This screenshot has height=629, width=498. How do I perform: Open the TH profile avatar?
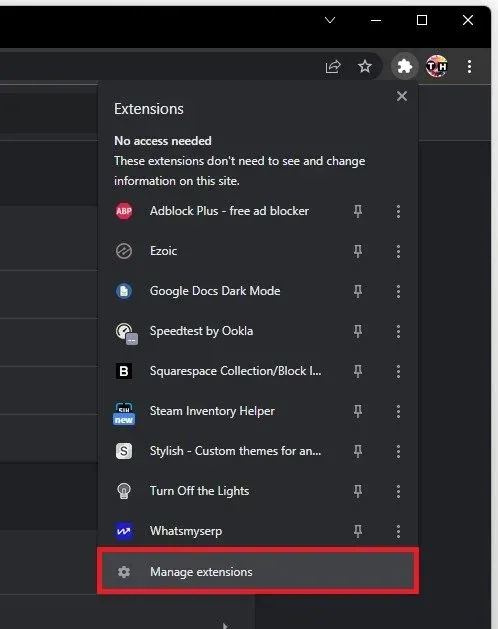click(437, 66)
